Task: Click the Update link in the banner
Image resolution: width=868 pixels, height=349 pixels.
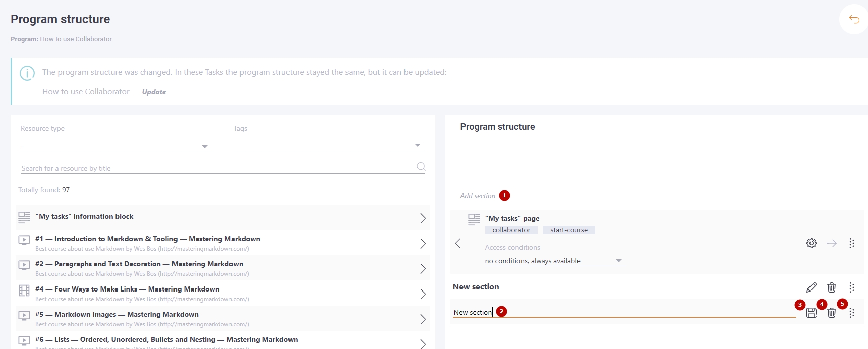Action: 154,92
